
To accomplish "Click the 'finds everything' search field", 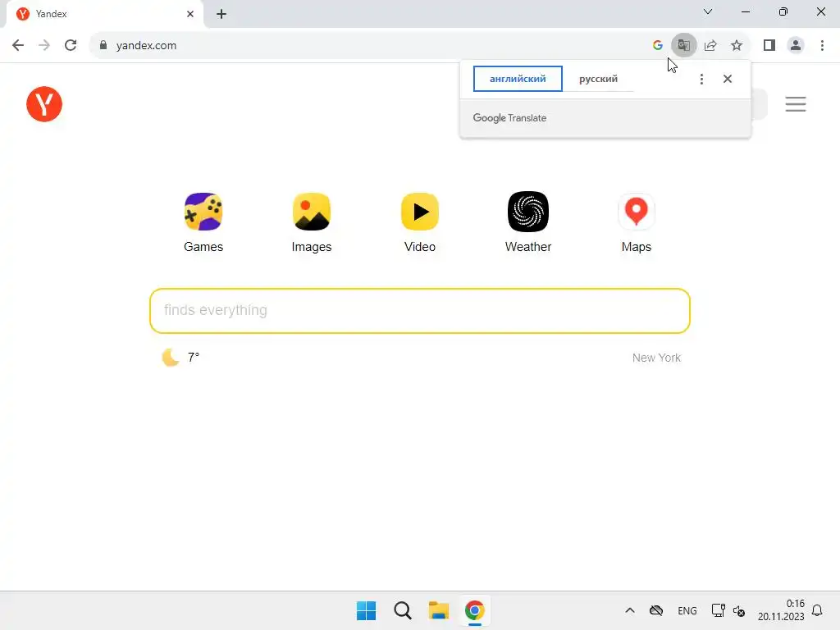I will point(419,311).
